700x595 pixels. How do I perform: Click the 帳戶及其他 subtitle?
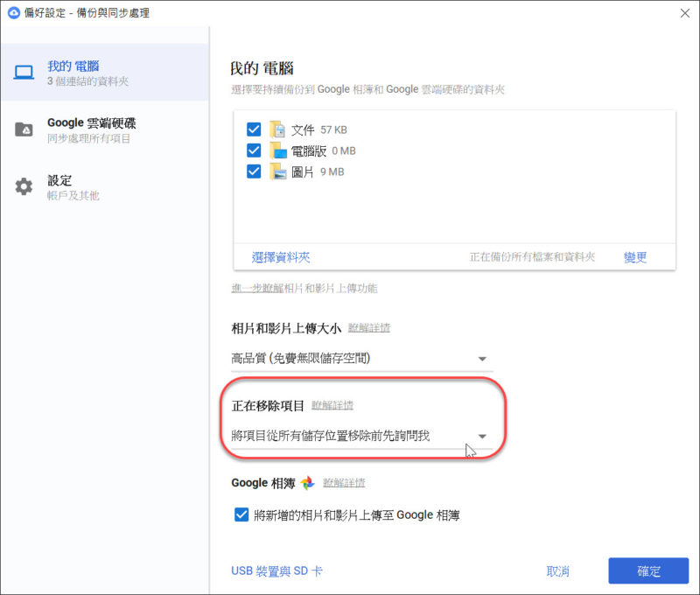pyautogui.click(x=73, y=195)
